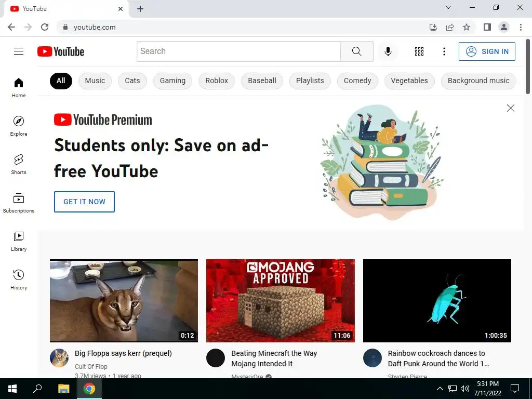
Task: Select the Music filter chip
Action: coord(95,81)
